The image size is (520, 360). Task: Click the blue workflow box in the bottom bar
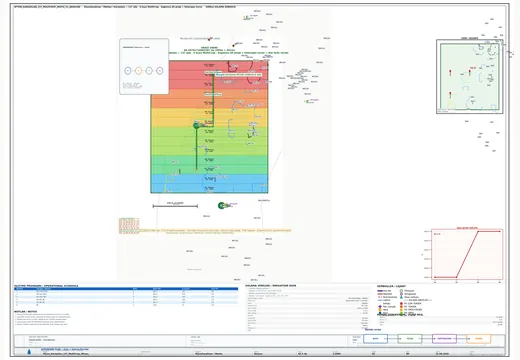375,339
